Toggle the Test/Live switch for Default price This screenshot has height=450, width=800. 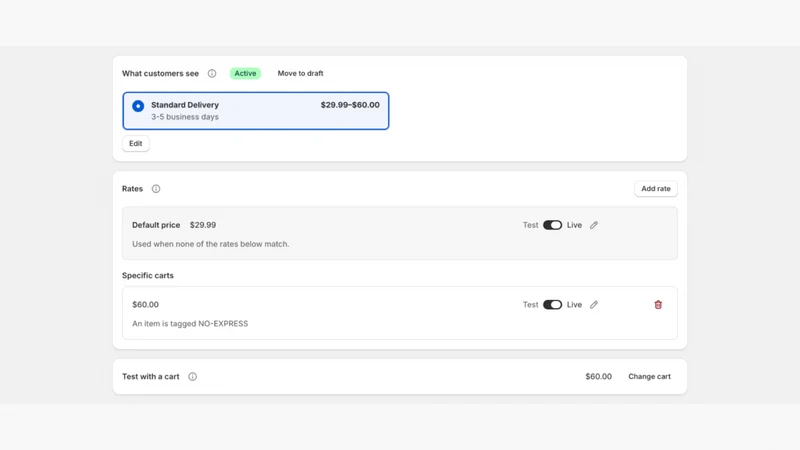click(552, 225)
